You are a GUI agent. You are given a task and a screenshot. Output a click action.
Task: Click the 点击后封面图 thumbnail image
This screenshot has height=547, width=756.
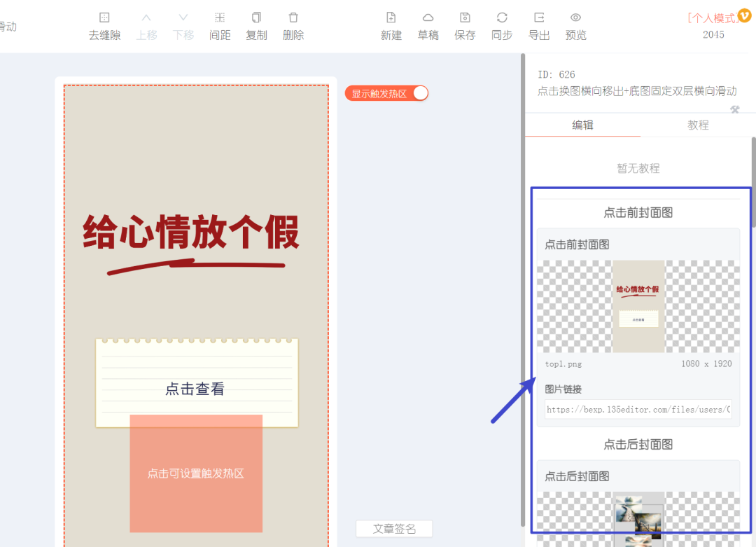pyautogui.click(x=638, y=519)
